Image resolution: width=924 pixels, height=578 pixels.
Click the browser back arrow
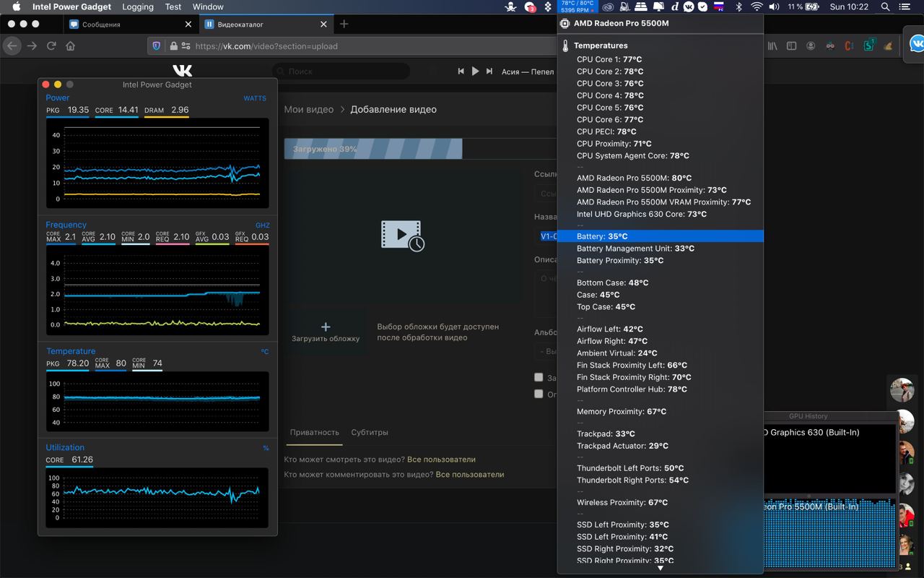coord(12,46)
